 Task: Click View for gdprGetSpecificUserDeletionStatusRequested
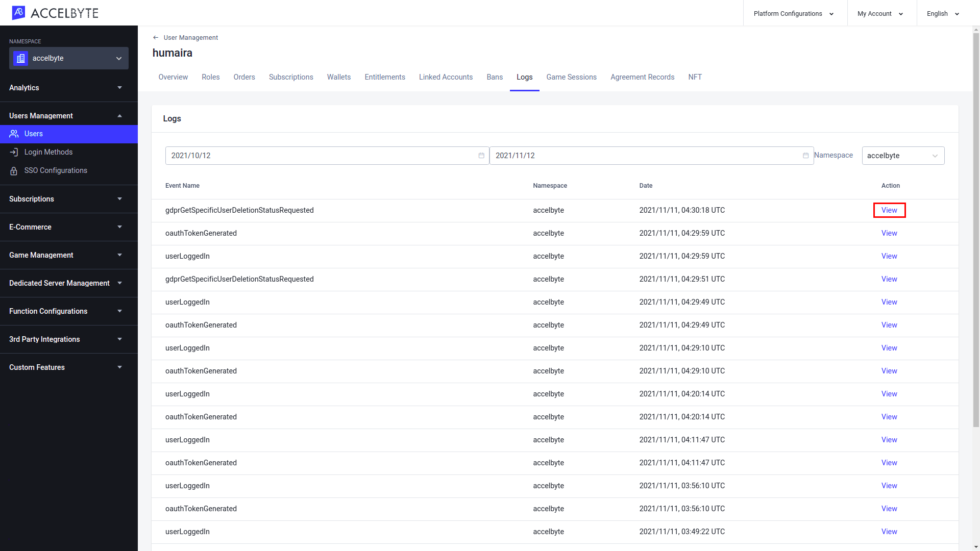889,210
